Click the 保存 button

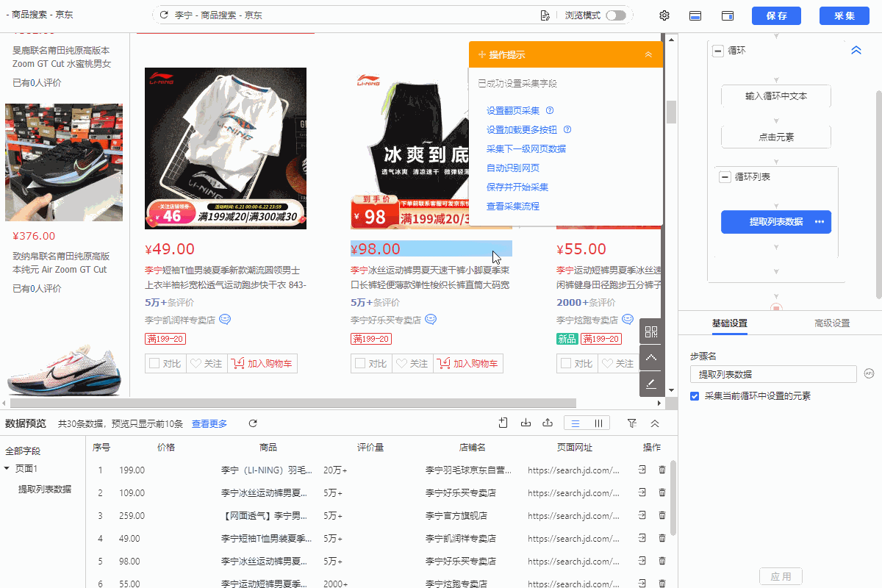(x=777, y=16)
